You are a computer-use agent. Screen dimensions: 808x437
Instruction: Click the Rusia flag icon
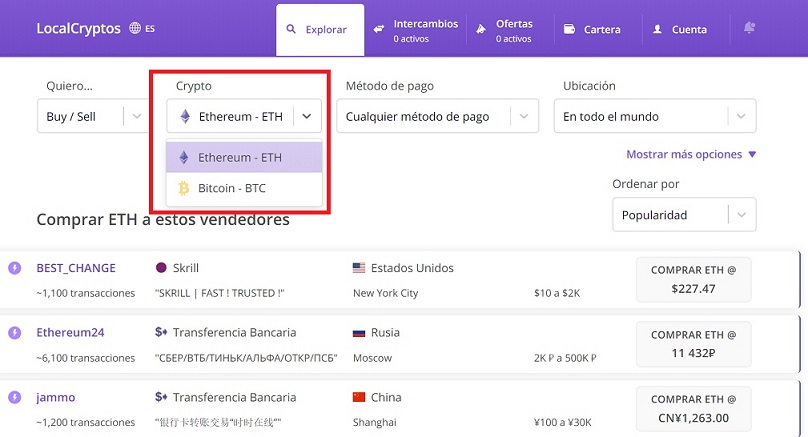[x=359, y=333]
